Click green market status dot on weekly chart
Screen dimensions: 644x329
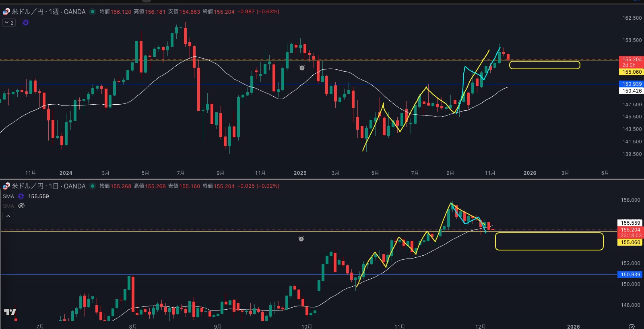coord(93,12)
